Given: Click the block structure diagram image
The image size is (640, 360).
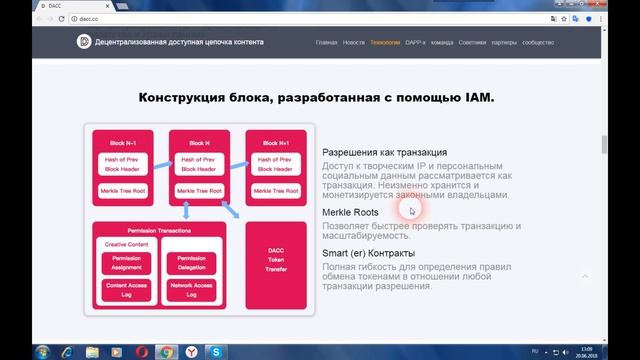Looking at the screenshot, I should pos(200,220).
